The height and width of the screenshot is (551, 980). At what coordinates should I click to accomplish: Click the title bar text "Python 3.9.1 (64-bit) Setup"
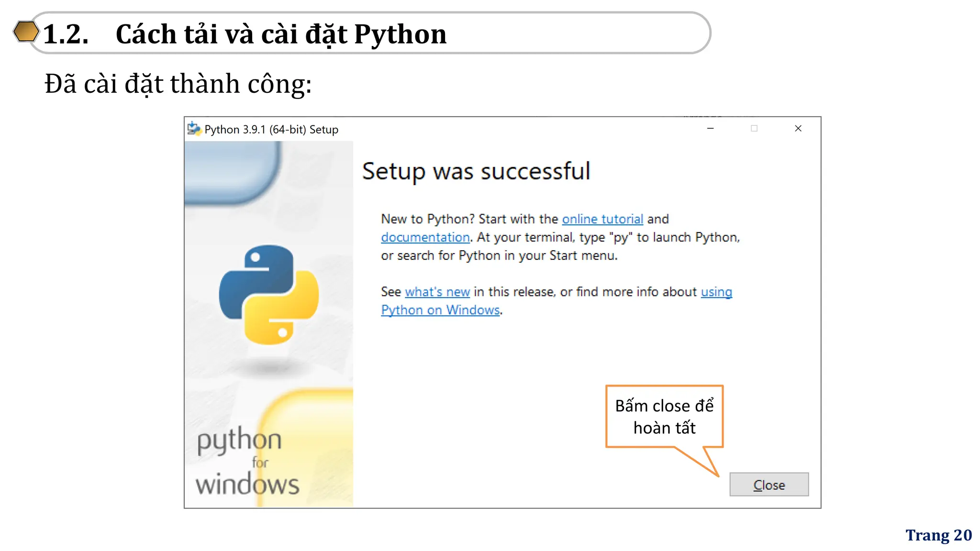pos(271,130)
